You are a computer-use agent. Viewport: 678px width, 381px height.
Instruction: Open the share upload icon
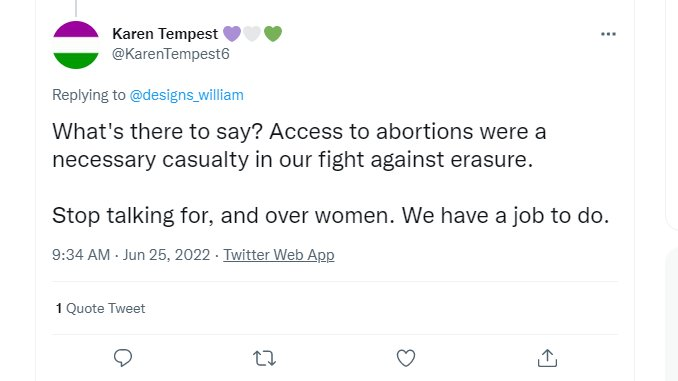(547, 358)
